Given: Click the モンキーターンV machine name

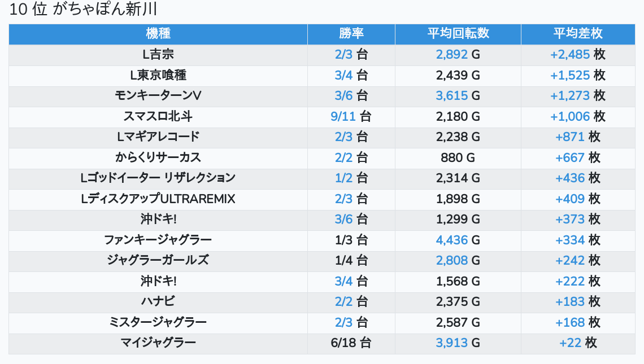Looking at the screenshot, I should click(x=158, y=96).
